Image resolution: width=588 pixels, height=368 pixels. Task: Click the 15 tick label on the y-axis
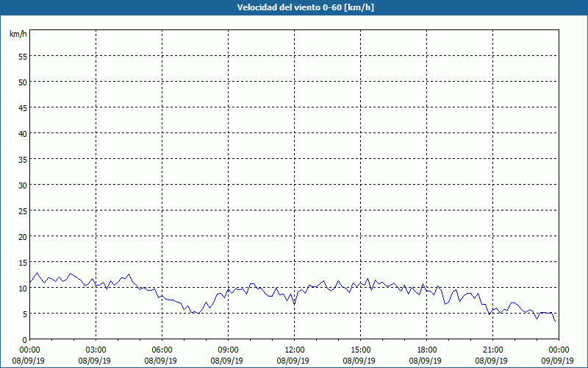coord(22,262)
